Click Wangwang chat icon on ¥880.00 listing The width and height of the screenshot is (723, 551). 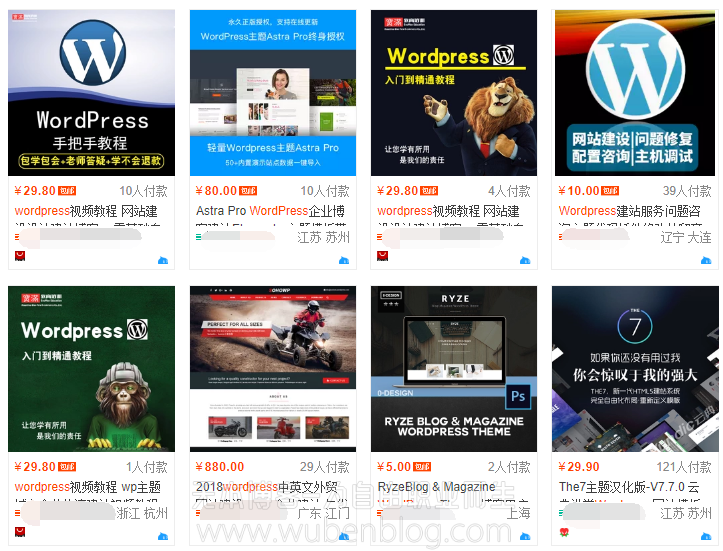click(x=344, y=536)
